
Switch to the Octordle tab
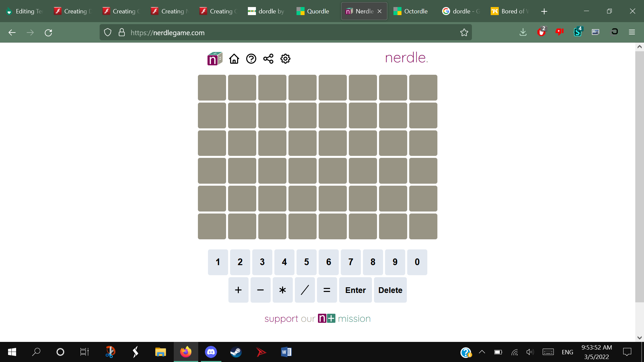point(411,11)
